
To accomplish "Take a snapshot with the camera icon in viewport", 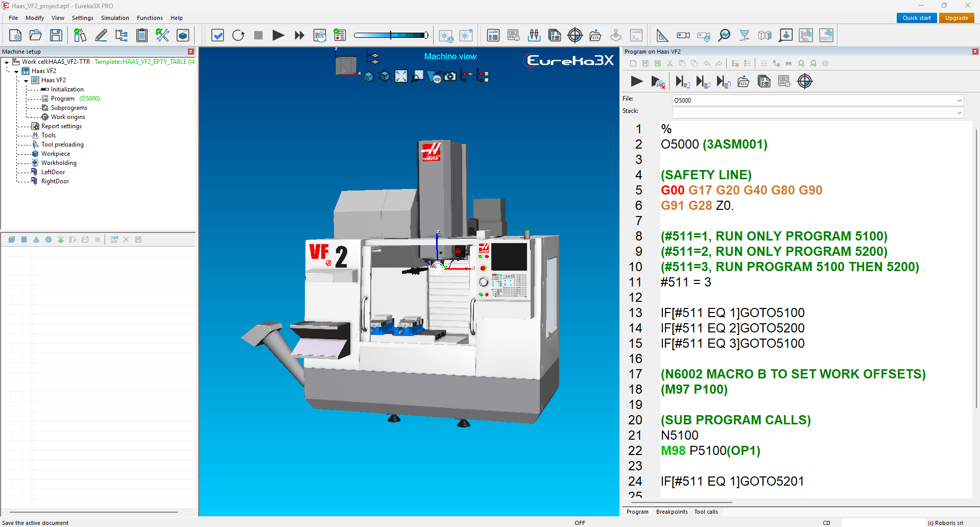I will pyautogui.click(x=450, y=76).
